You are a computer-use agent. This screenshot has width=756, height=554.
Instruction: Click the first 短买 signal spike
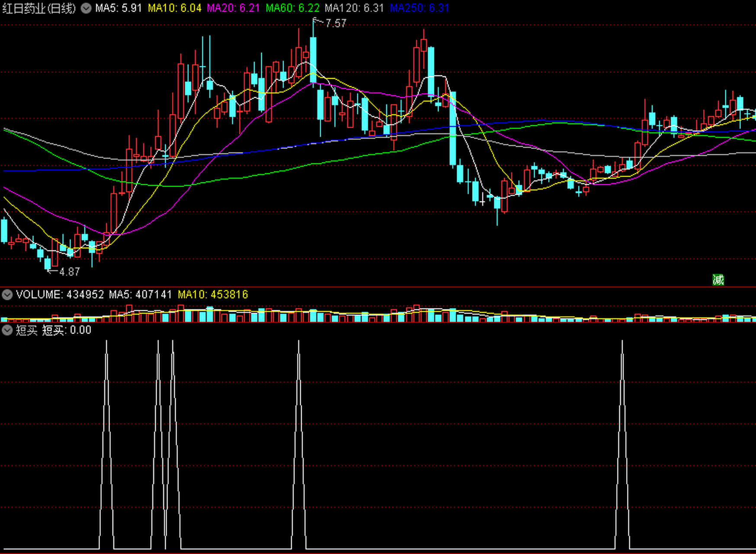coord(106,444)
